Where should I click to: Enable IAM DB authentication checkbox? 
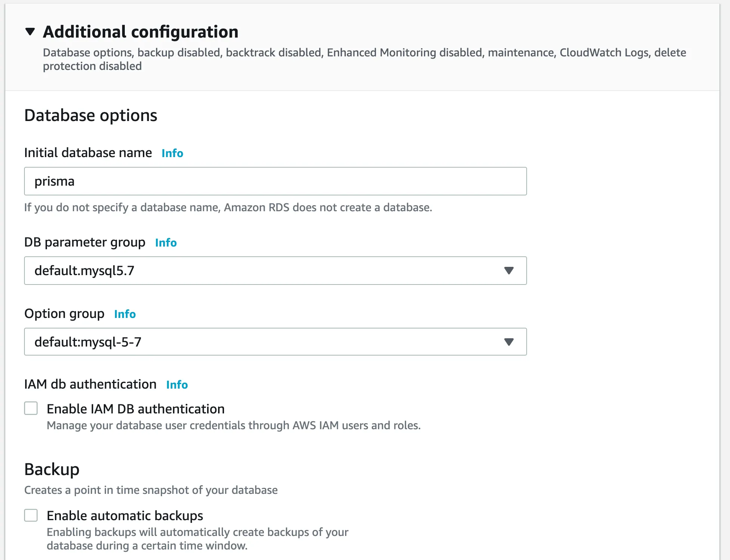(x=31, y=408)
